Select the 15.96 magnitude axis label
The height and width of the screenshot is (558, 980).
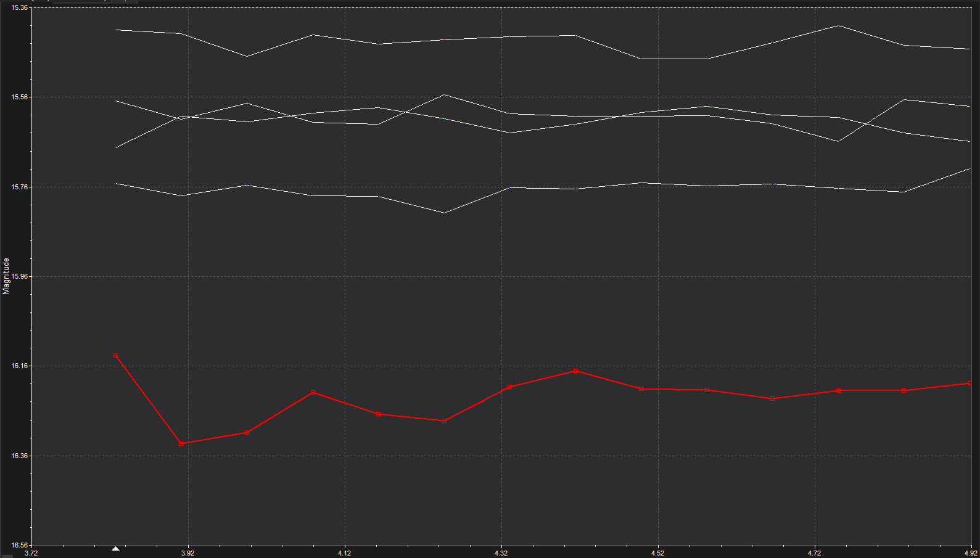pyautogui.click(x=19, y=277)
